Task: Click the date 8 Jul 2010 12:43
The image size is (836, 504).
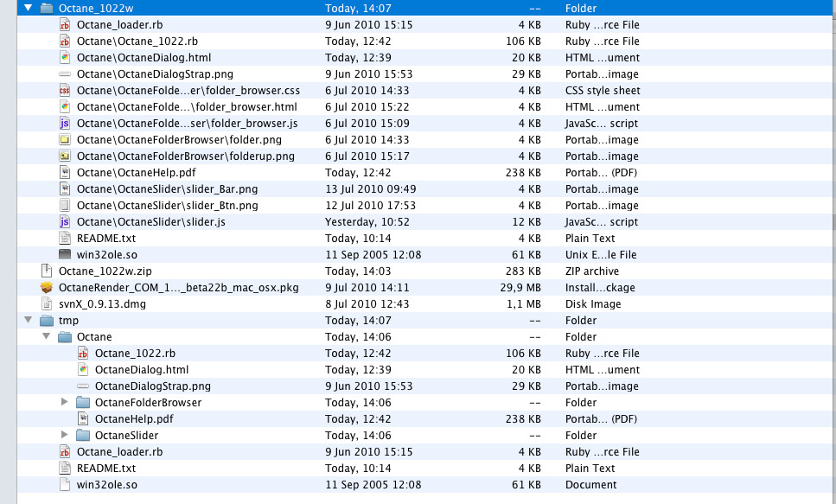Action: tap(367, 304)
